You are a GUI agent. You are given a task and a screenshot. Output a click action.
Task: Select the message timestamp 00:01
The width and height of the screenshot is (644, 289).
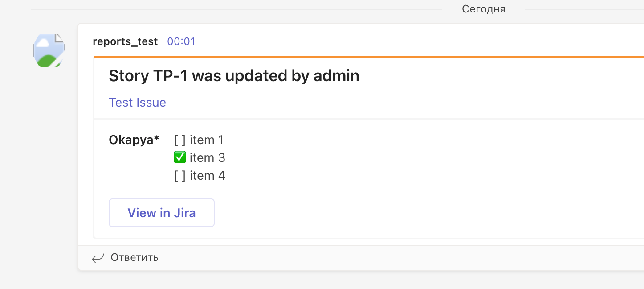[x=181, y=41]
